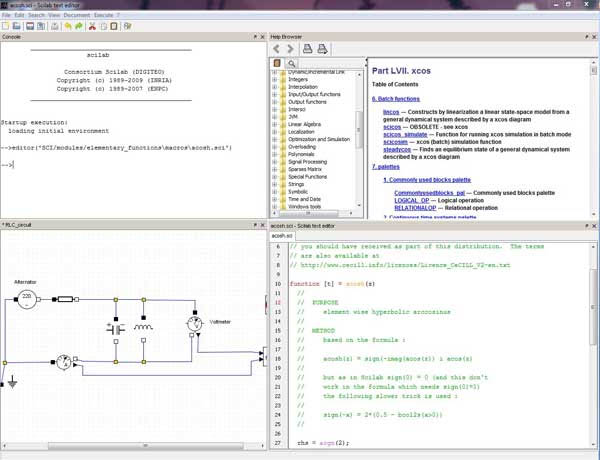The height and width of the screenshot is (460, 600).
Task: Click the help tree vertical scrollbar thumb
Action: pyautogui.click(x=359, y=129)
